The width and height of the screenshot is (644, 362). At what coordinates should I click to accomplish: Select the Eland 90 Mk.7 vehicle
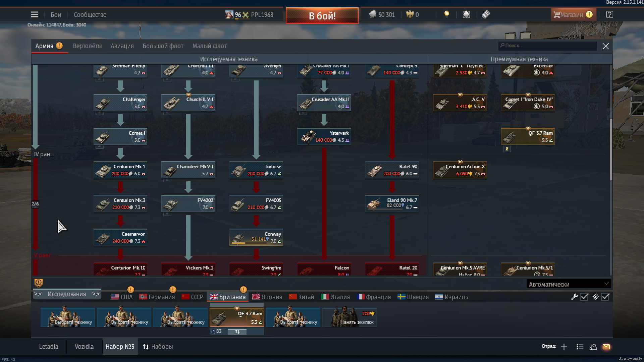[392, 204]
